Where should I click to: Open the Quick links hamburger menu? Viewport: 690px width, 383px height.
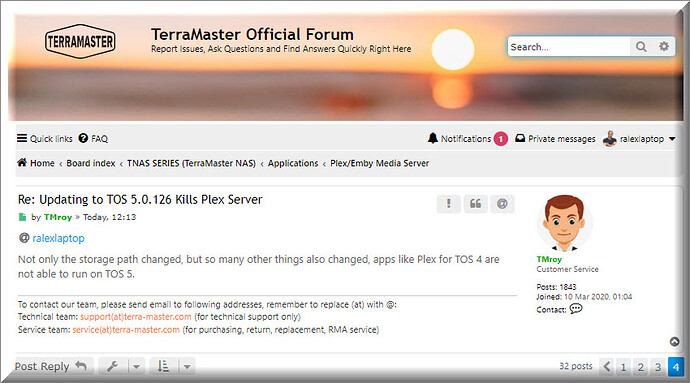pos(44,139)
